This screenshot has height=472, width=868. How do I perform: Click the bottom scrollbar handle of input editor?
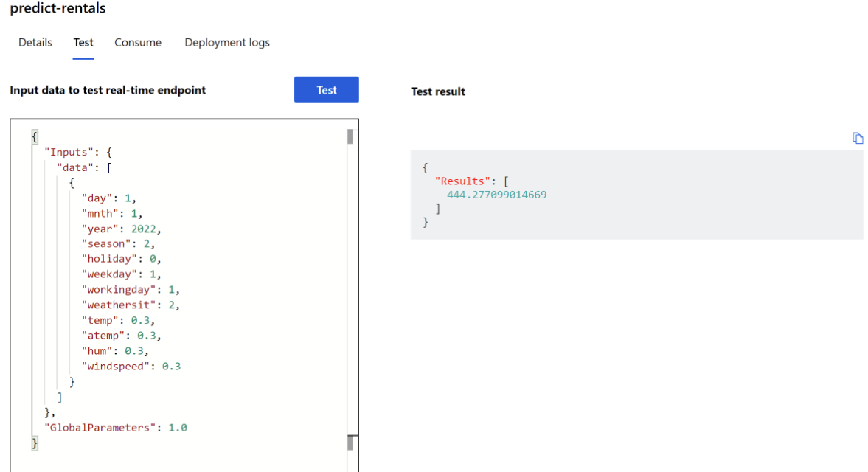click(350, 442)
